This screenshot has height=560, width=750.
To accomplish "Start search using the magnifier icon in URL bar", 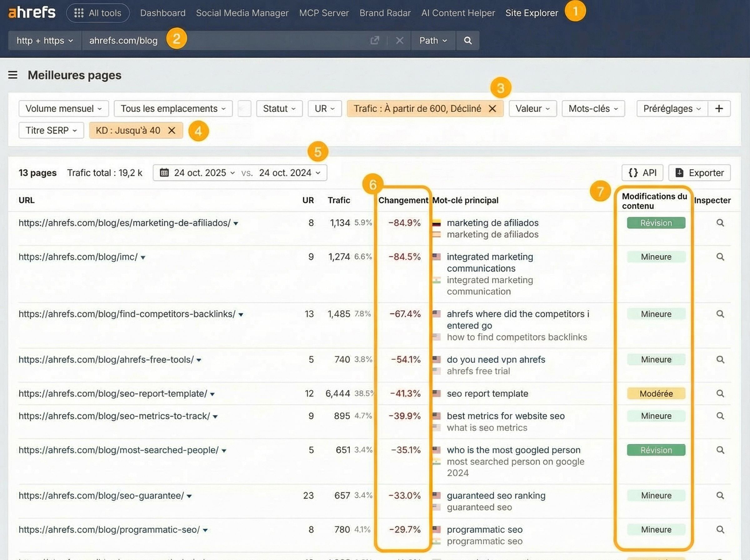I will point(468,40).
